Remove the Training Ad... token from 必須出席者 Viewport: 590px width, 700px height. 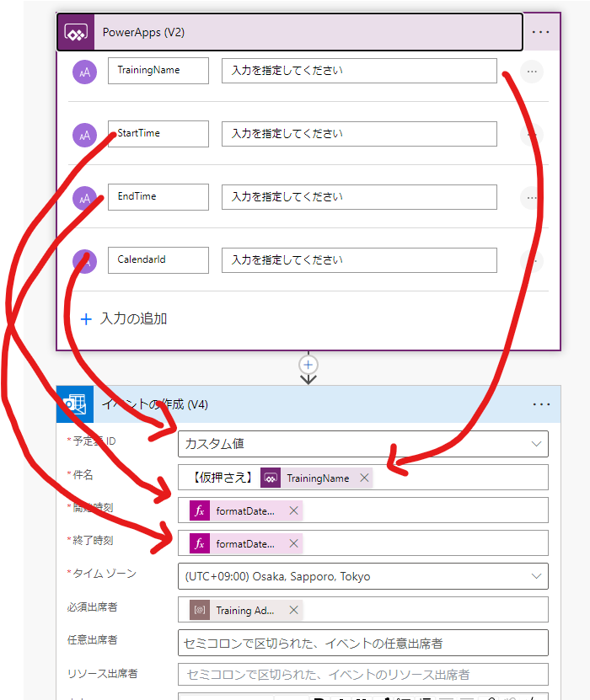[x=293, y=610]
